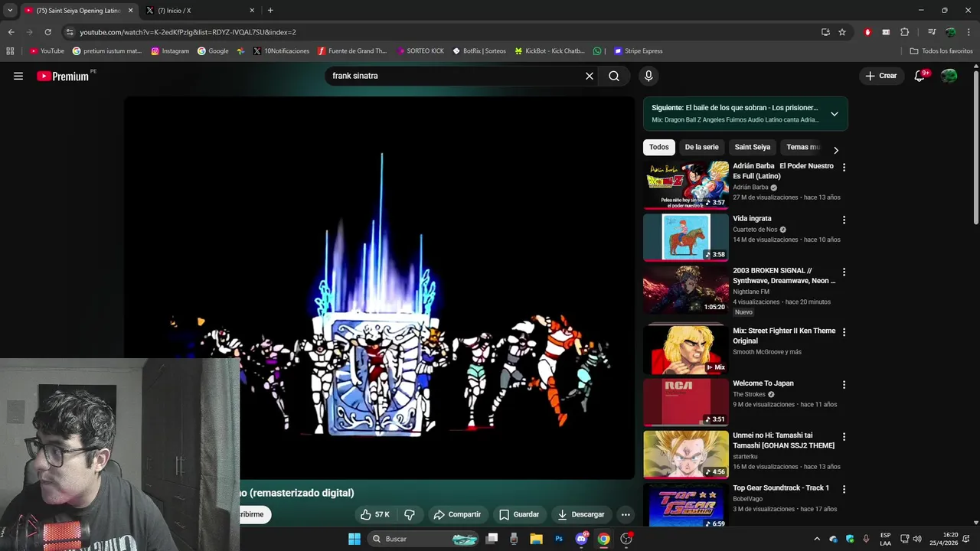Open the Instagram bookmark
The width and height of the screenshot is (980, 551).
(170, 51)
